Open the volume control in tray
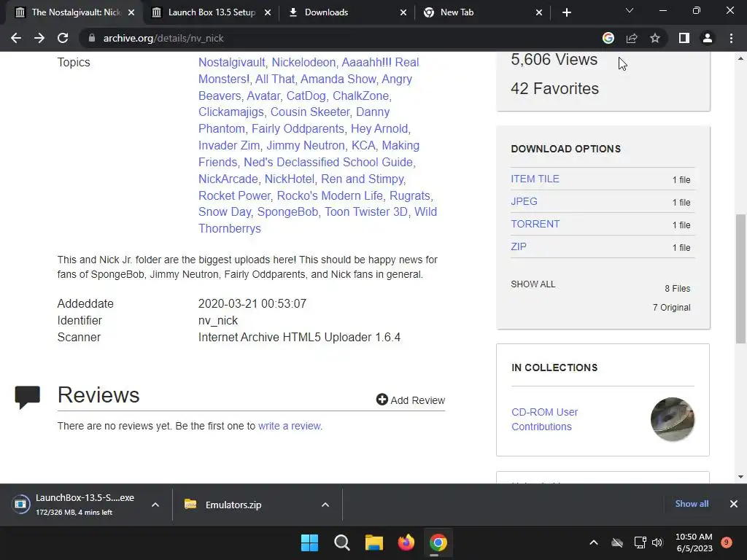The height and width of the screenshot is (560, 747). 657,542
